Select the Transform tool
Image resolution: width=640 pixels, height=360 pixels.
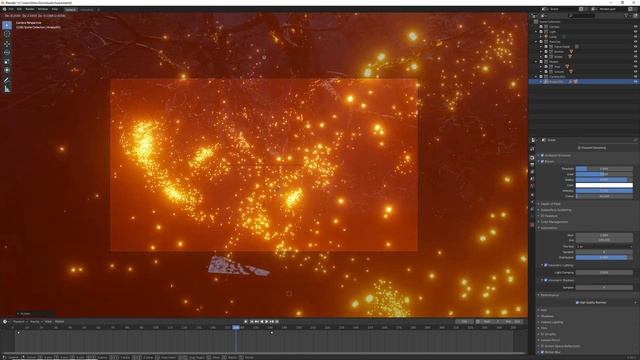click(7, 70)
